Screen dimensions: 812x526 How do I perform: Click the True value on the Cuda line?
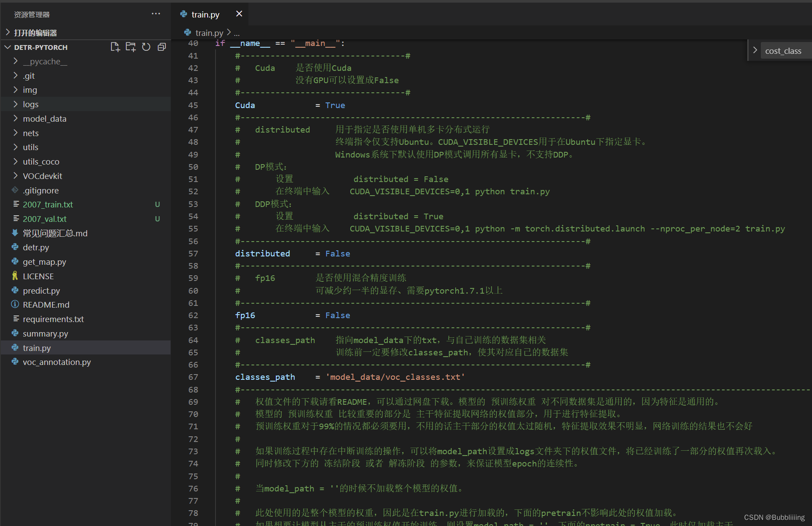tap(335, 105)
